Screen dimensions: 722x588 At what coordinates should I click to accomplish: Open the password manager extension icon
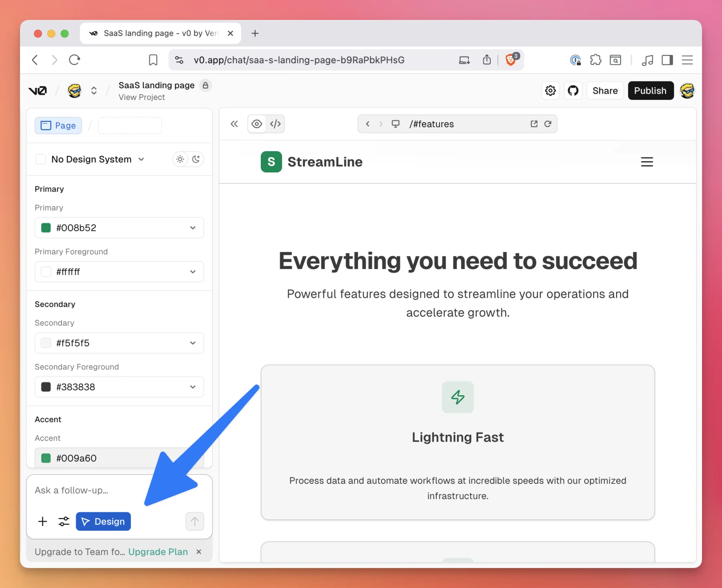pyautogui.click(x=576, y=60)
